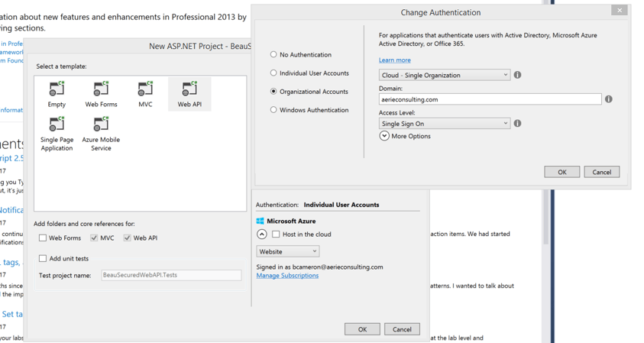The height and width of the screenshot is (343, 644).
Task: Select Individual User Accounts radio button
Action: [273, 73]
